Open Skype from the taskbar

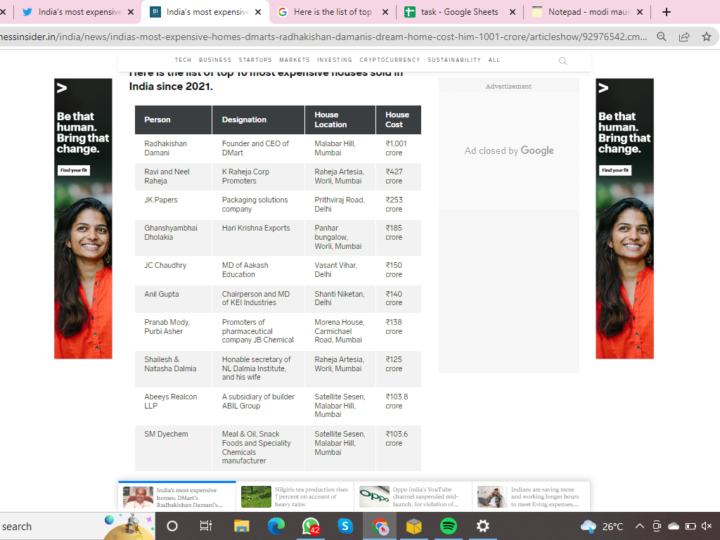pos(345,525)
